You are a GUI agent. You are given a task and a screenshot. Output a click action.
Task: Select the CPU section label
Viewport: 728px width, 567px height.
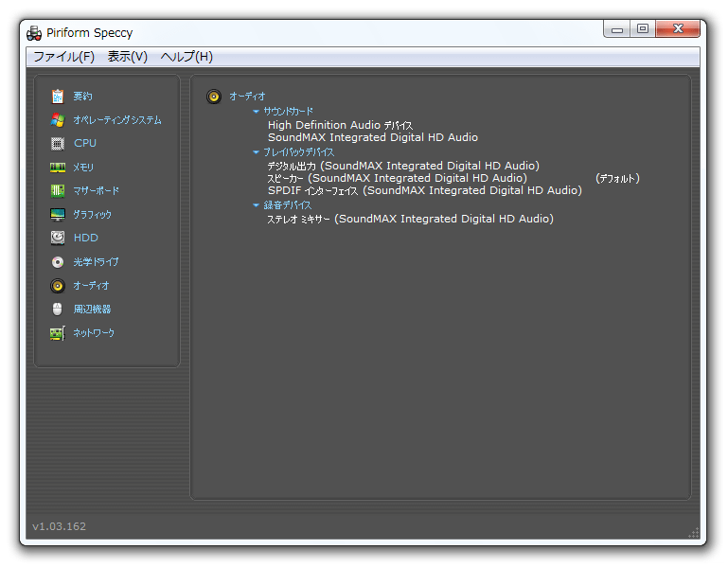pyautogui.click(x=85, y=143)
